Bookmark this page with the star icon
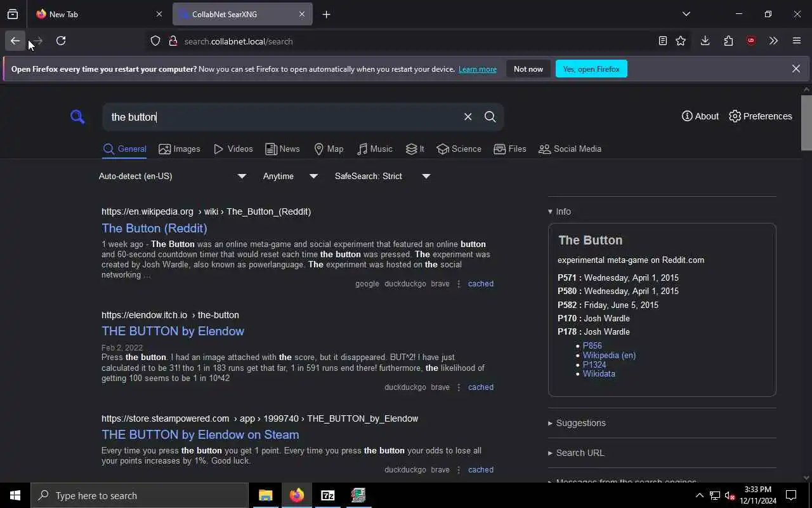 (681, 41)
